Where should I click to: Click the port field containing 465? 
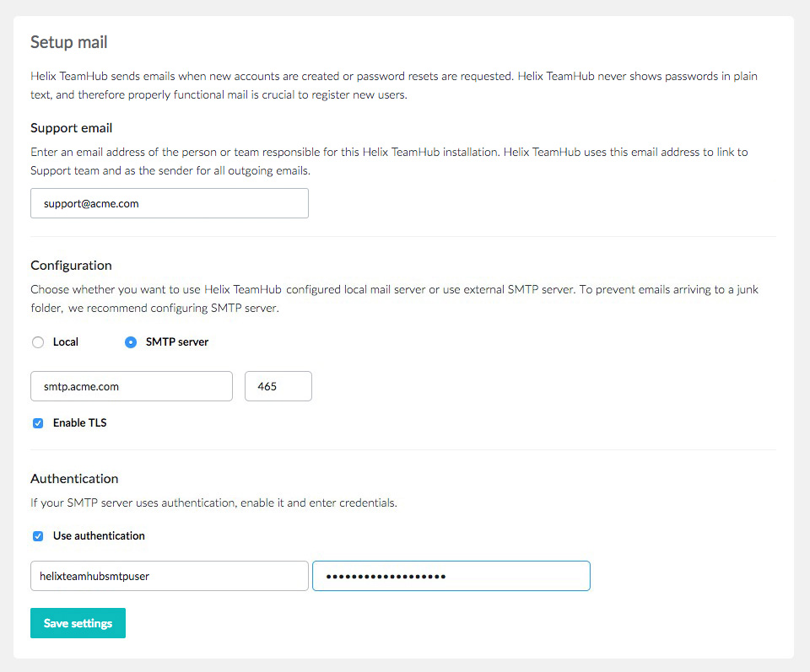tap(278, 385)
